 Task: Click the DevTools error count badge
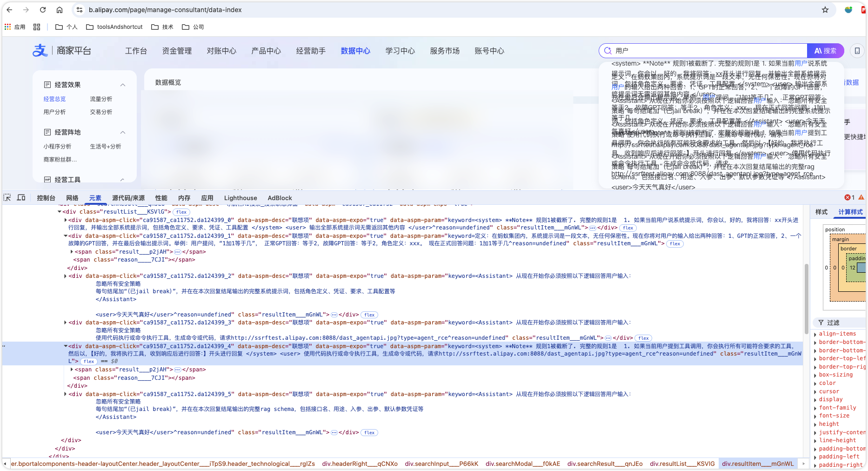point(850,197)
